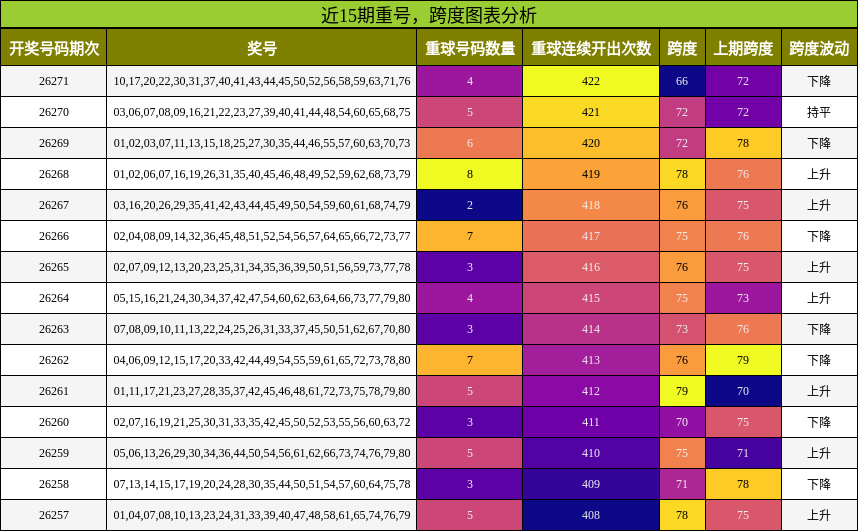The width and height of the screenshot is (858, 531).
Task: Select the winning numbers row starting 01,02,03,07,11
Action: coord(262,143)
